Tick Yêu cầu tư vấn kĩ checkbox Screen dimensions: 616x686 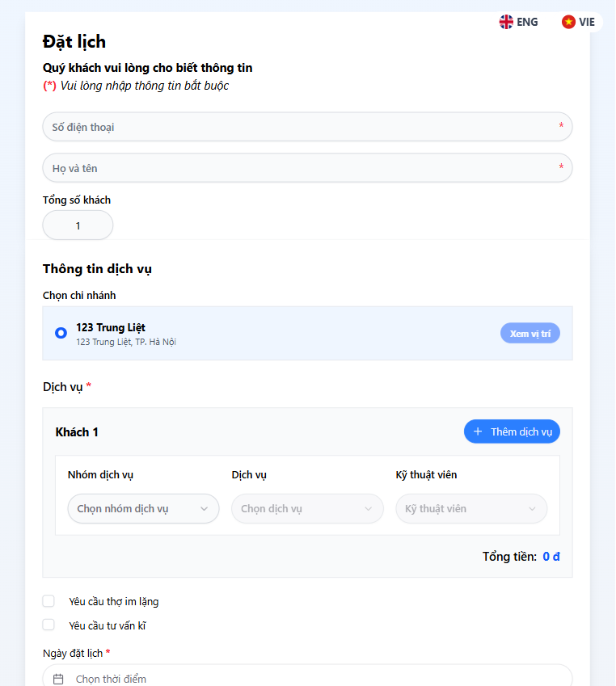click(x=49, y=625)
